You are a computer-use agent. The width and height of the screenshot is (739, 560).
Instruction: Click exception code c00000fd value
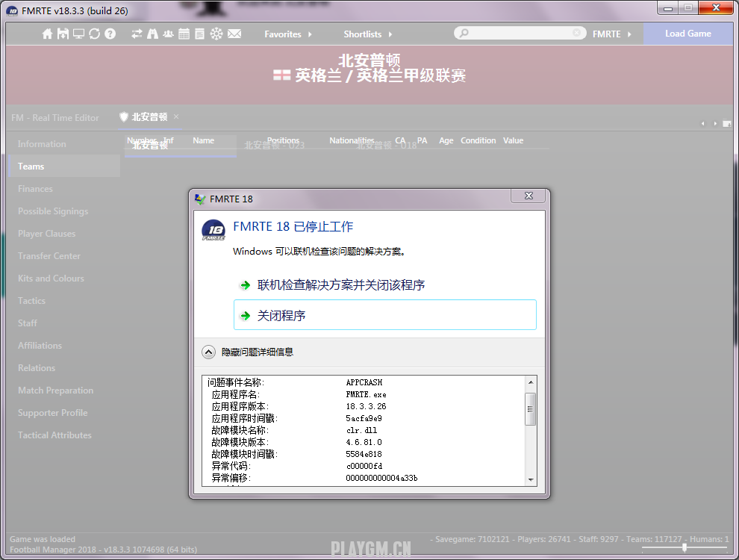point(364,466)
